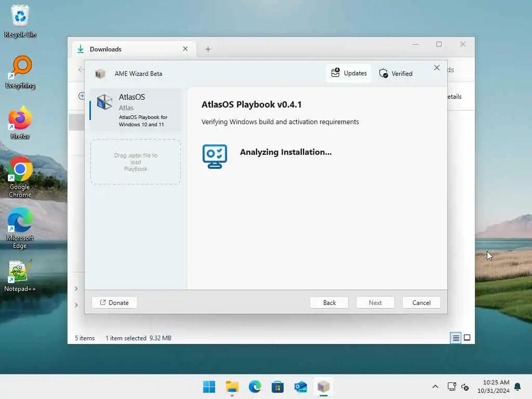
Task: Close the AME Wizard Beta dialog
Action: 436,68
